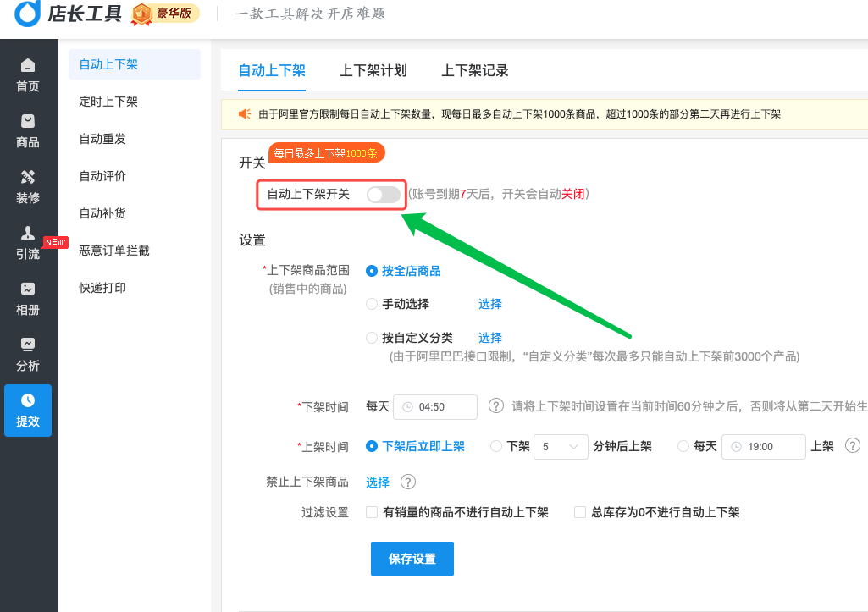Select 按全店商品 radio option

tap(372, 271)
